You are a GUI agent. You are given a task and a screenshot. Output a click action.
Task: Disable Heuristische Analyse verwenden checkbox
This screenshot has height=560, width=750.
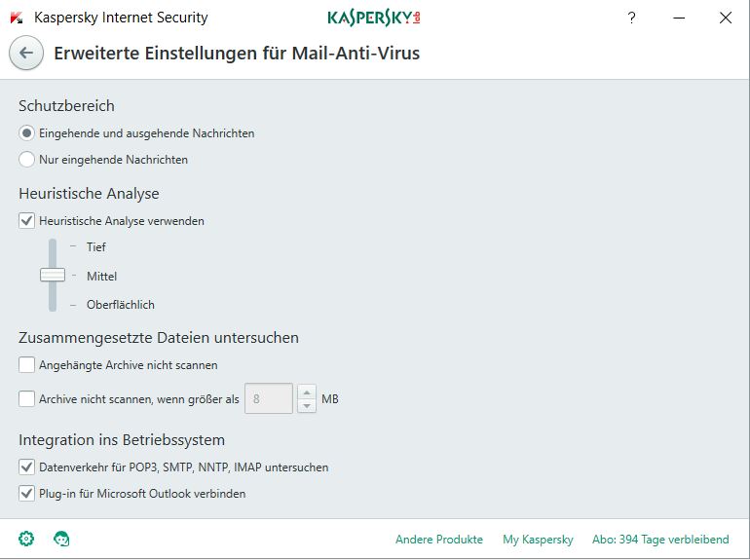click(x=27, y=221)
